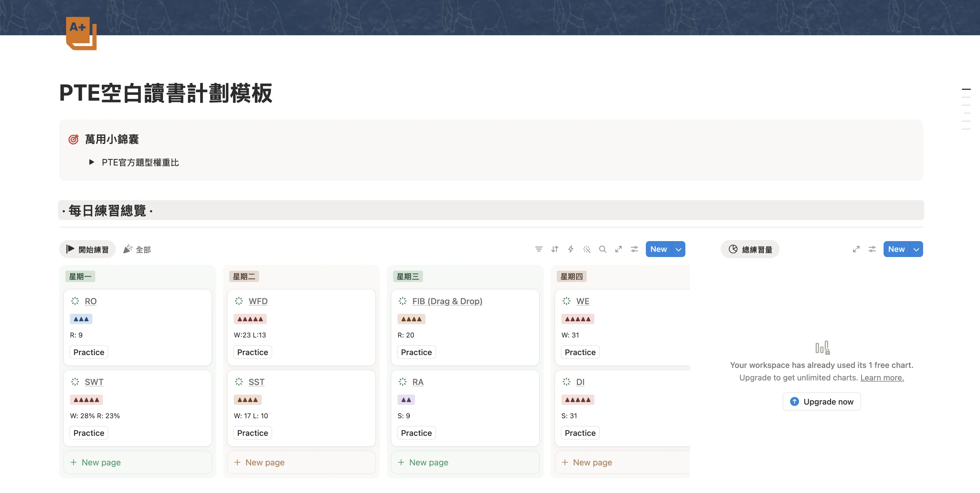This screenshot has width=980, height=493.
Task: Open dropdown arrow beside chart New button
Action: click(x=916, y=249)
